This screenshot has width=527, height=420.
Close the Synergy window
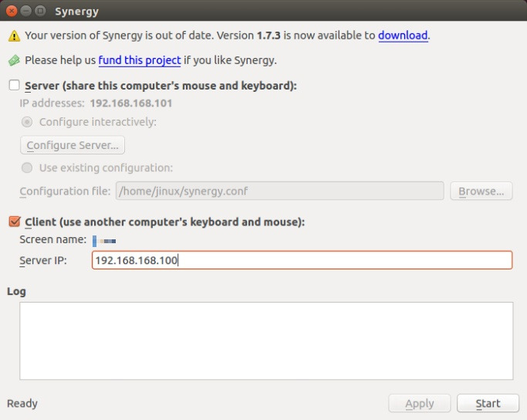click(x=12, y=11)
